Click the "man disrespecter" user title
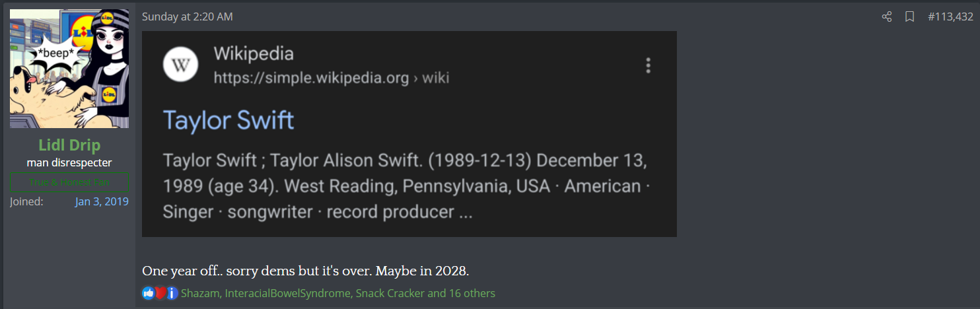This screenshot has height=309, width=980. [x=69, y=162]
